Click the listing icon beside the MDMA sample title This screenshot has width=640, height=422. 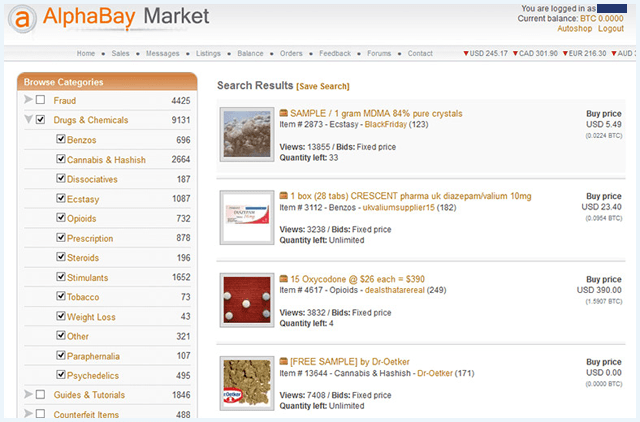tap(284, 113)
